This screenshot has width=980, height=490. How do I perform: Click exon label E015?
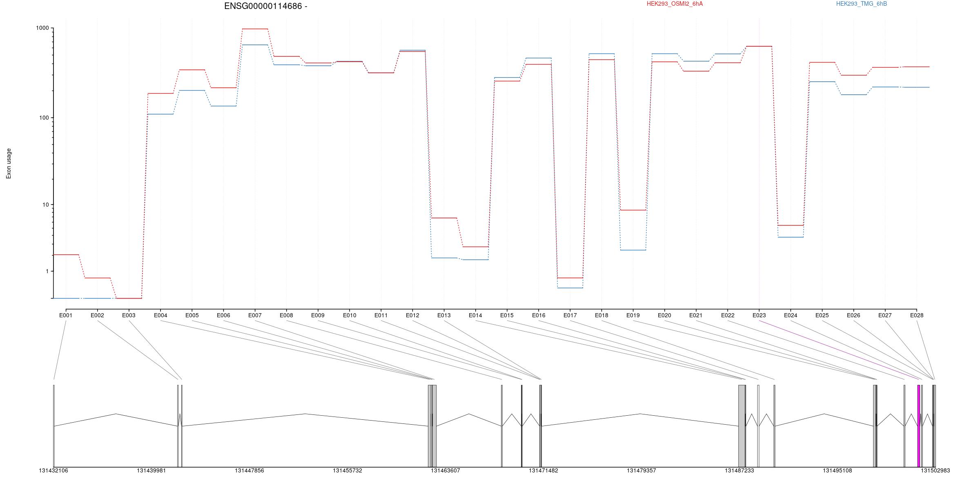507,315
